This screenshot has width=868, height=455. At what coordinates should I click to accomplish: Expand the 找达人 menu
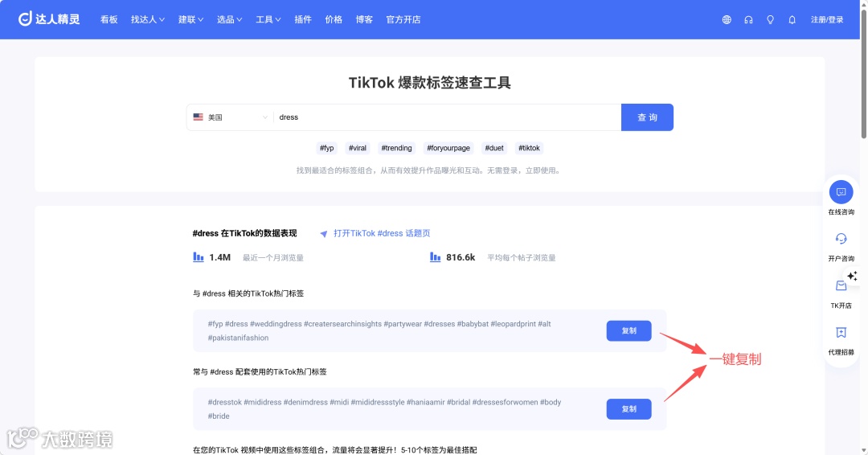[148, 19]
